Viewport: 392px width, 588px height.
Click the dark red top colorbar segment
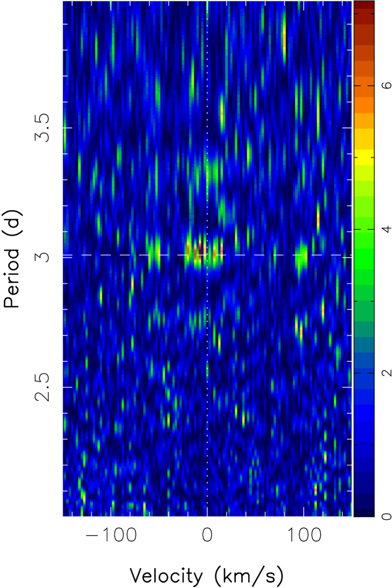click(x=364, y=7)
